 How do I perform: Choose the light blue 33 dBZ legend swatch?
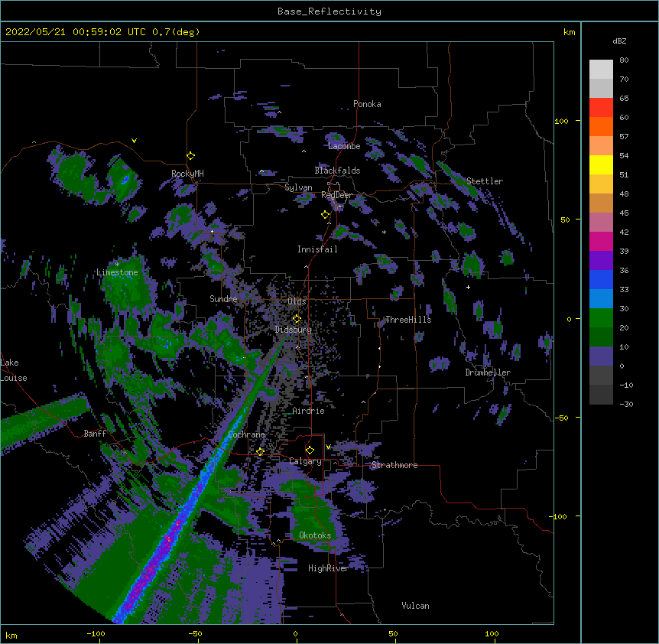601,299
